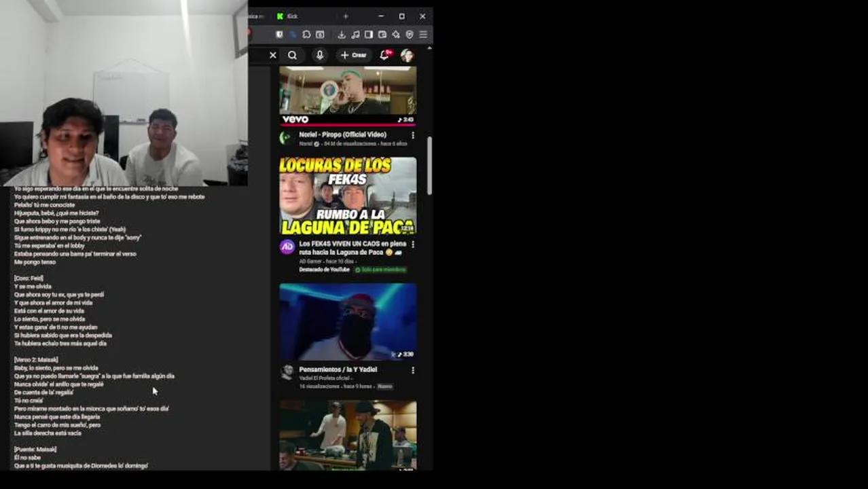
Task: Play the Noriel Piropo vevo thumbnail
Action: (x=348, y=96)
